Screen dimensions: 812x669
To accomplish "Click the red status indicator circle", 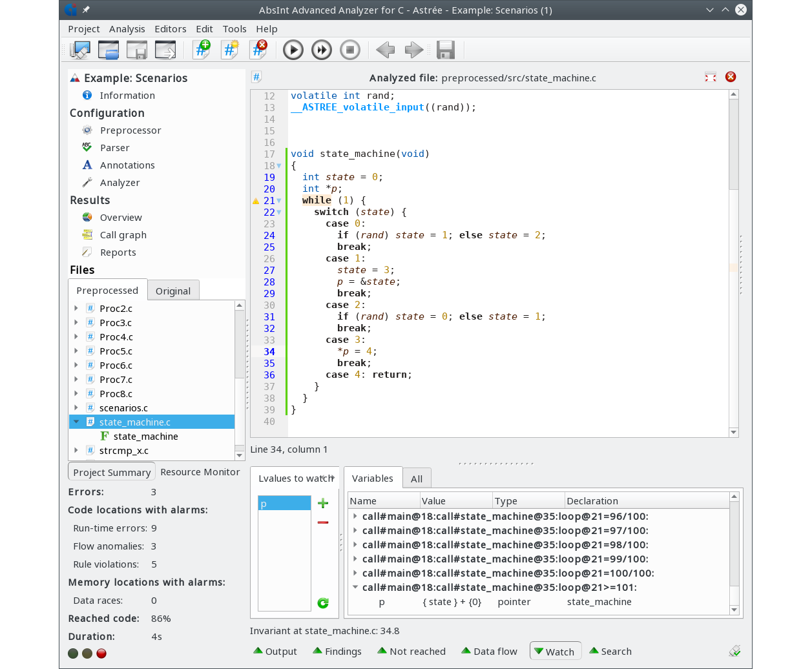I will tap(101, 654).
